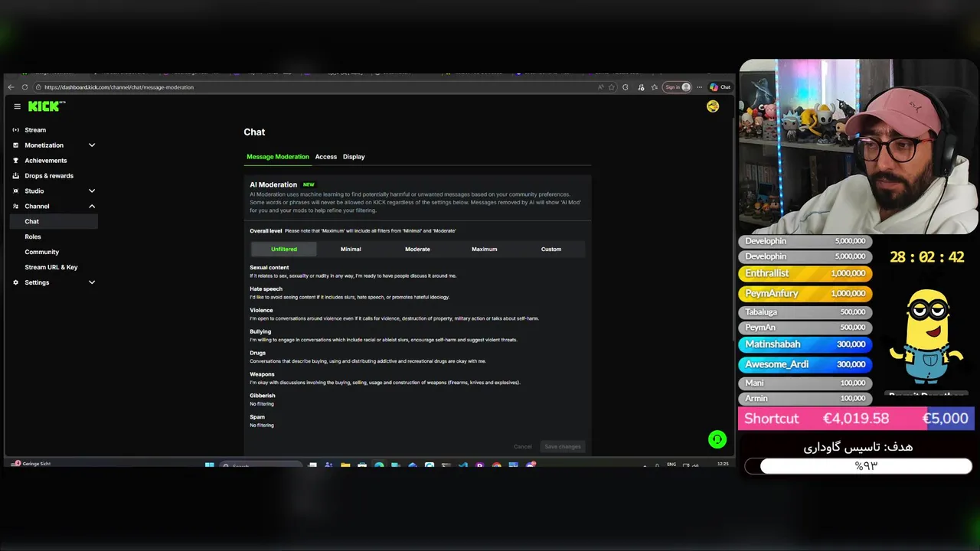Click the Matinshabah donor row
Image resolution: width=980 pixels, height=551 pixels.
[x=805, y=344]
